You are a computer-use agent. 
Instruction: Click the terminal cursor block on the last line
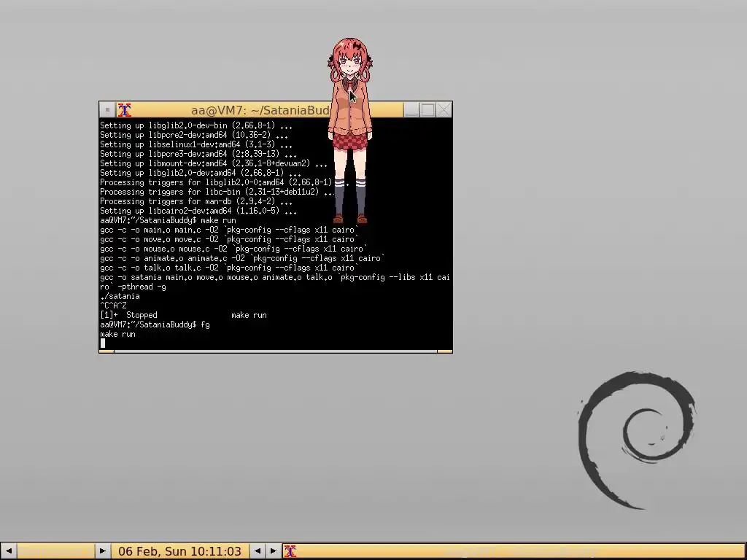pos(102,343)
